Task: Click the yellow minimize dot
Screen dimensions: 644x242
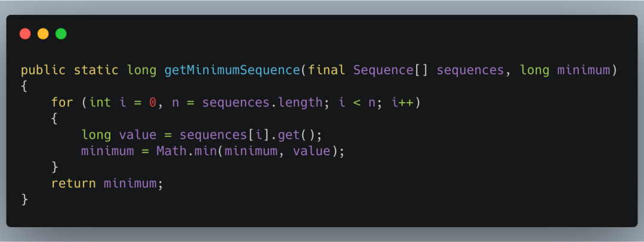Action: click(43, 33)
